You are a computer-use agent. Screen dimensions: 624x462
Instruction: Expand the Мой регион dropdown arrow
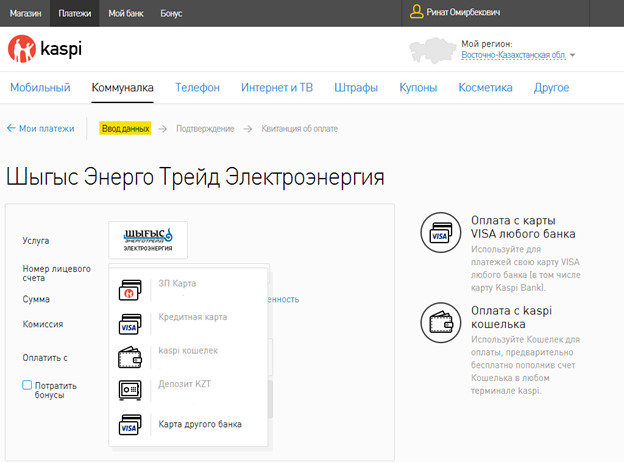pos(572,55)
